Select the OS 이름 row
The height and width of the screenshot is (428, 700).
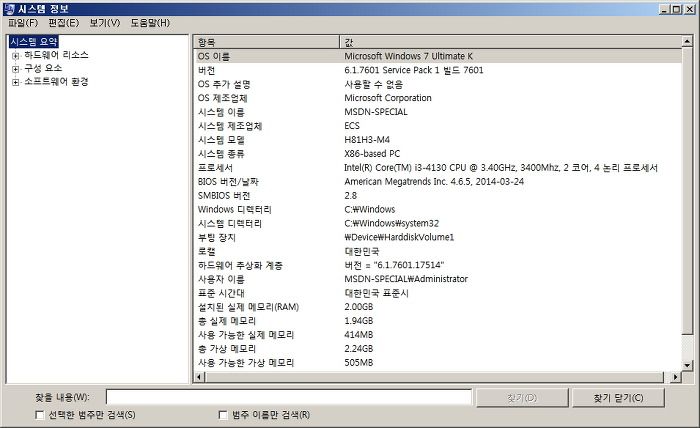click(438, 56)
